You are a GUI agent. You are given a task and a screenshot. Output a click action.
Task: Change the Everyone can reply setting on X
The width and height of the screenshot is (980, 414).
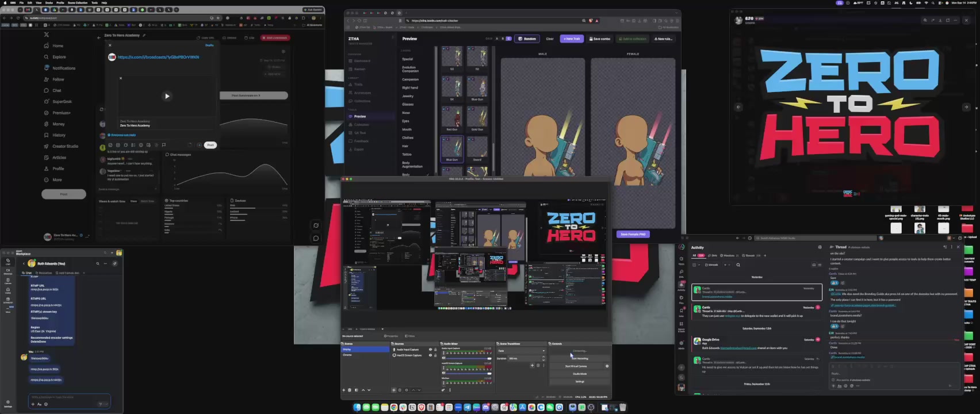[122, 135]
